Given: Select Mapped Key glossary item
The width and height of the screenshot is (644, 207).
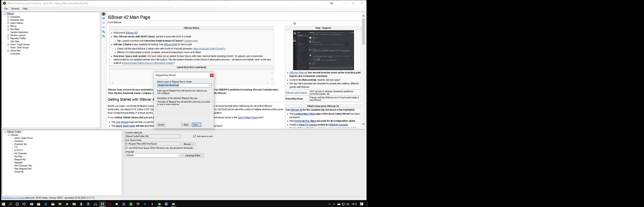Looking at the screenshot, I should [20, 159].
